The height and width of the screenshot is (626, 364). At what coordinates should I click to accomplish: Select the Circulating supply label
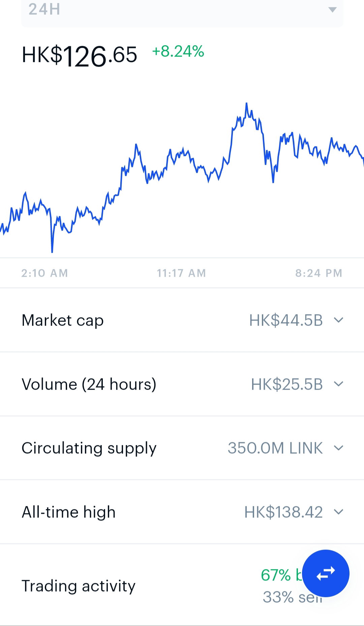89,448
